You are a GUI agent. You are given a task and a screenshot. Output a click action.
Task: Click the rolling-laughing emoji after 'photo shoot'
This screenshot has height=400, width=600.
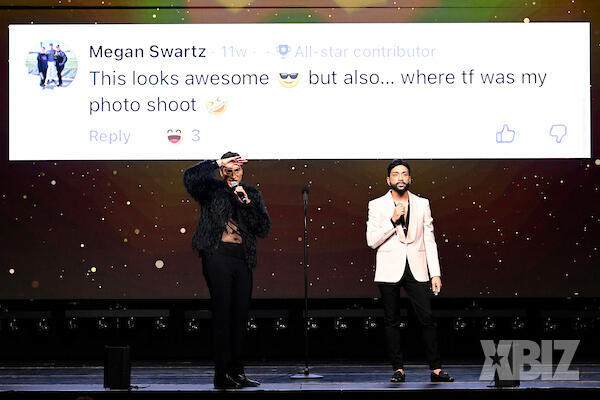tap(217, 105)
